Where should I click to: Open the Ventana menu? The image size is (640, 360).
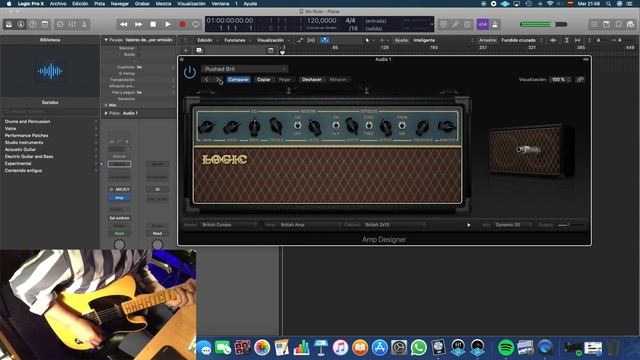pyautogui.click(x=220, y=4)
